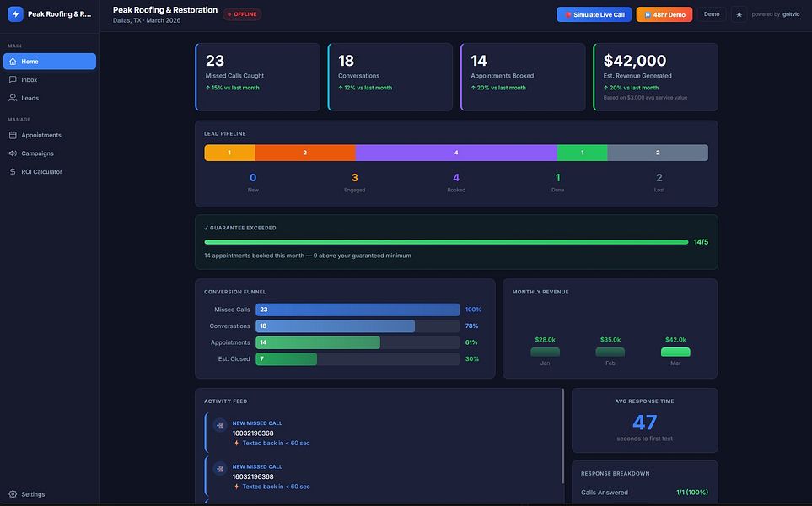Toggle the light/dark theme sun icon
The height and width of the screenshot is (506, 812).
[739, 14]
